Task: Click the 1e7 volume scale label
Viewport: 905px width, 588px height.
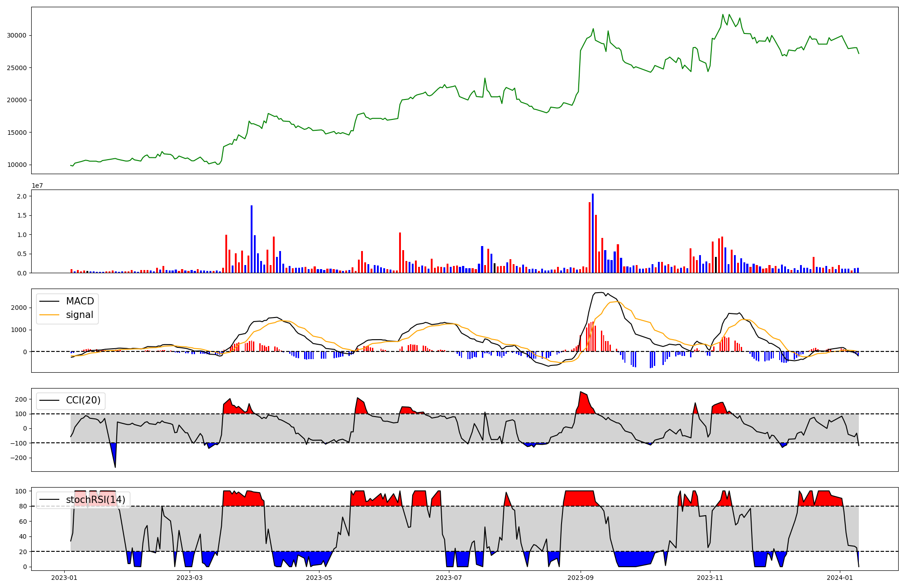Action: point(37,185)
